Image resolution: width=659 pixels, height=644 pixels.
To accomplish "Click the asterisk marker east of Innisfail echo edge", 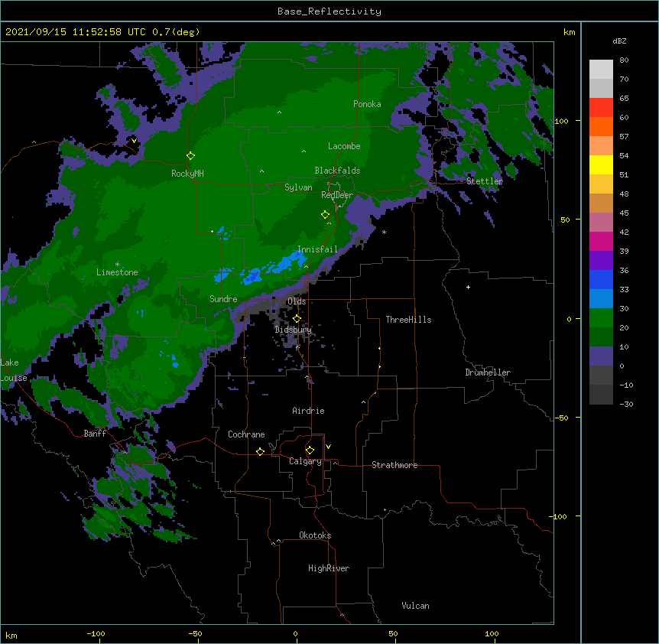I will (384, 233).
